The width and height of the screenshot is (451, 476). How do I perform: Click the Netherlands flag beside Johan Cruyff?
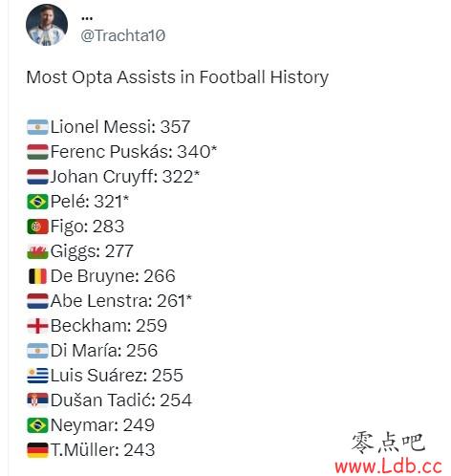(37, 177)
